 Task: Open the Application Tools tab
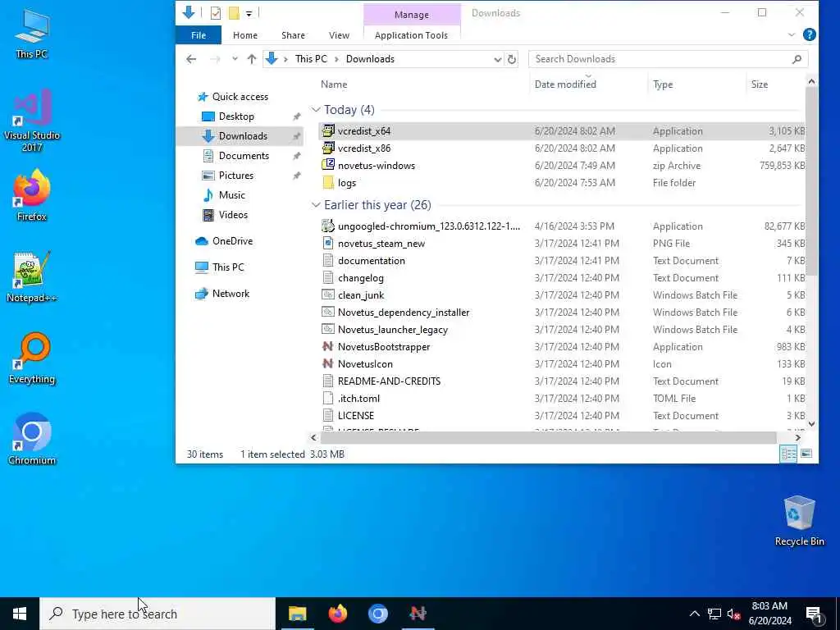click(411, 34)
